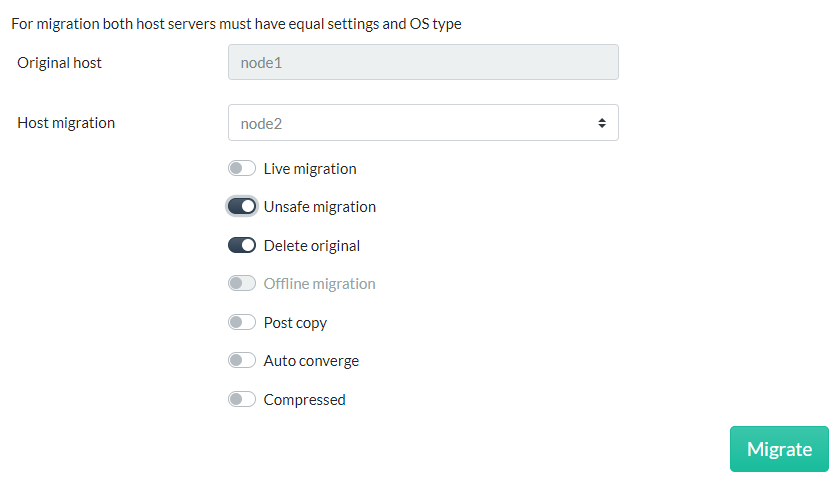Viewport: 839px width, 487px height.
Task: Click the arrows on the node2 select
Action: pyautogui.click(x=602, y=123)
